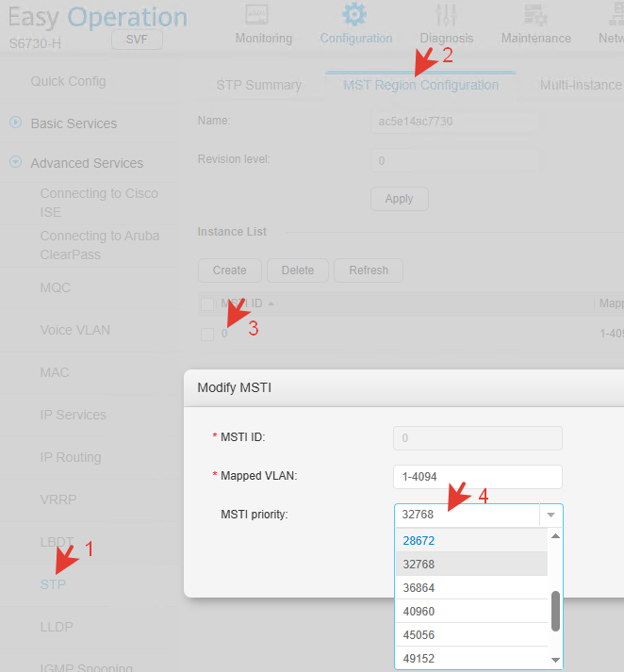The image size is (624, 672).
Task: Click the Apply button
Action: pyautogui.click(x=399, y=199)
